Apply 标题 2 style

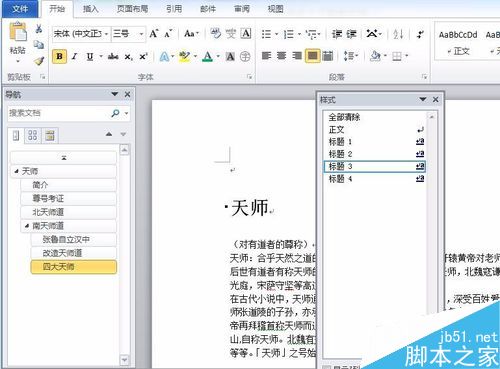[375, 154]
